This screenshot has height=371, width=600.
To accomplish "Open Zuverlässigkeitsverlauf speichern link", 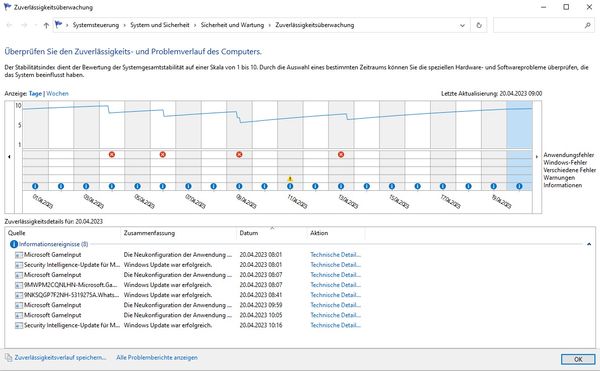I will tap(60, 358).
